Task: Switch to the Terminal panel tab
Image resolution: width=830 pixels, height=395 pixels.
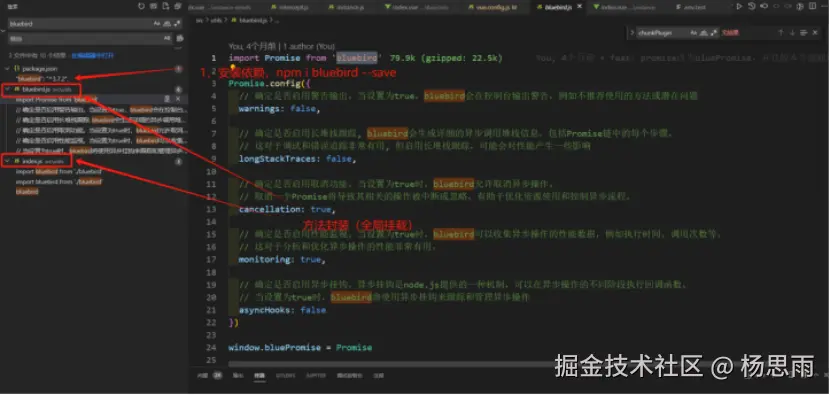Action: pos(259,375)
